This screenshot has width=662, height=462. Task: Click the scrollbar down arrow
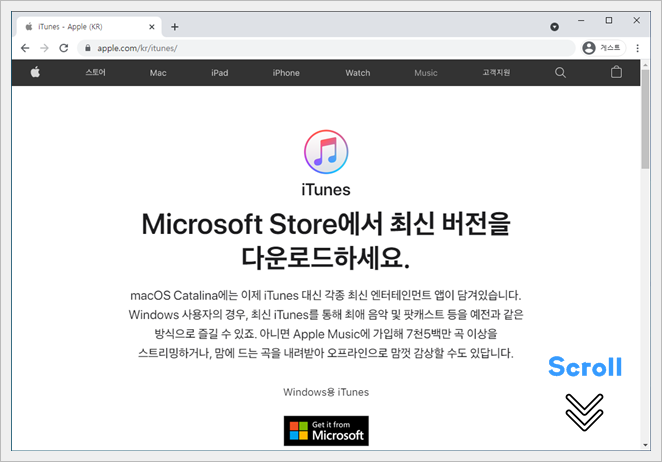point(645,445)
